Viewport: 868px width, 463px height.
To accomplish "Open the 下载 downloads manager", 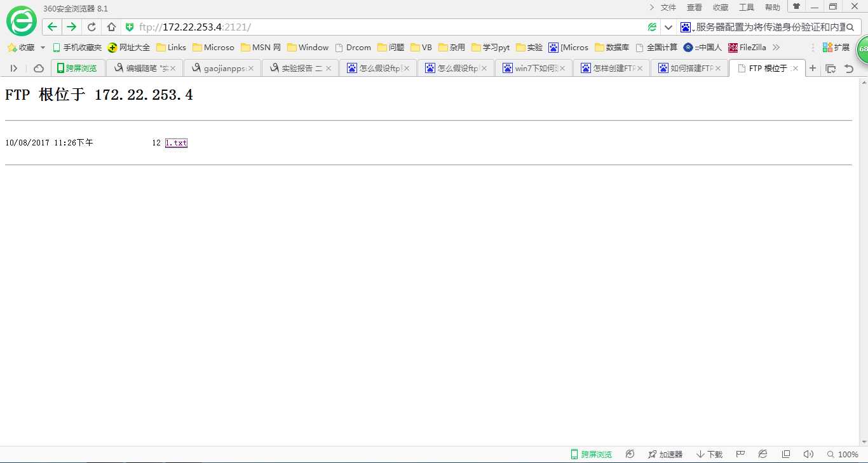I will tap(709, 454).
